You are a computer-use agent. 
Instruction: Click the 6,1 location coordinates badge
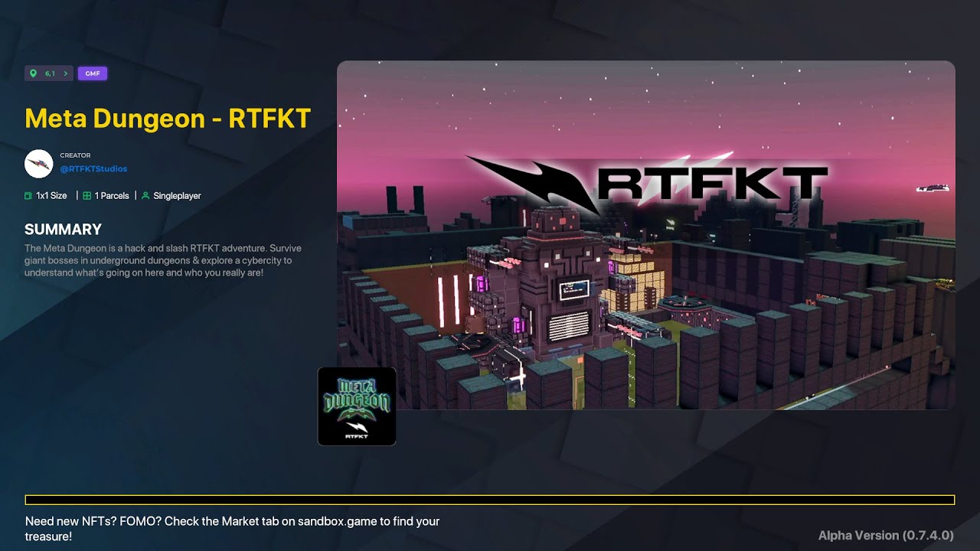tap(49, 73)
